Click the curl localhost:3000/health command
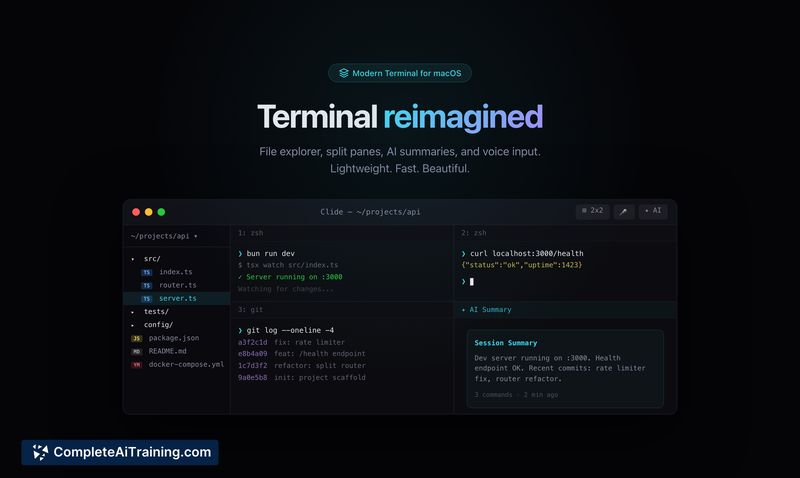The width and height of the screenshot is (800, 478). pyautogui.click(x=522, y=254)
